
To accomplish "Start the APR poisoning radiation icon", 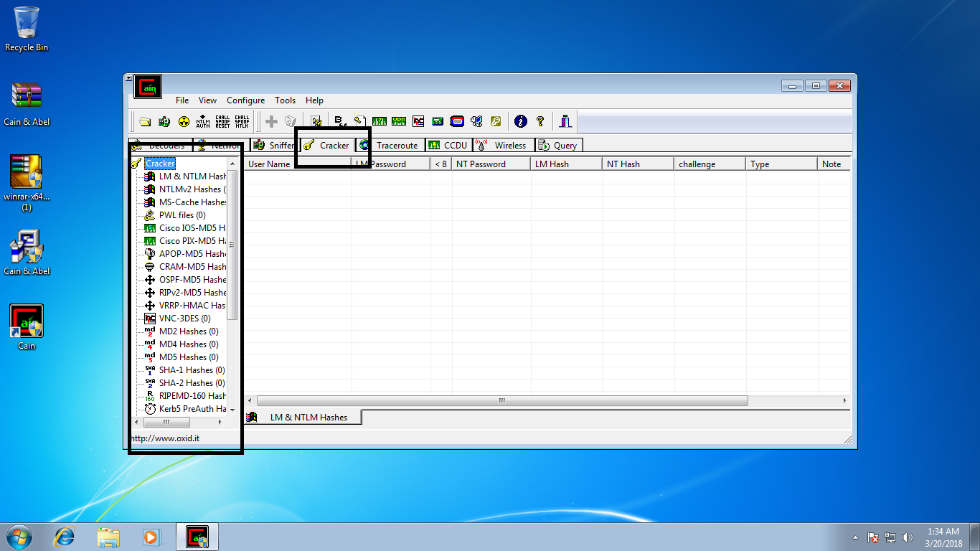I will (x=184, y=122).
